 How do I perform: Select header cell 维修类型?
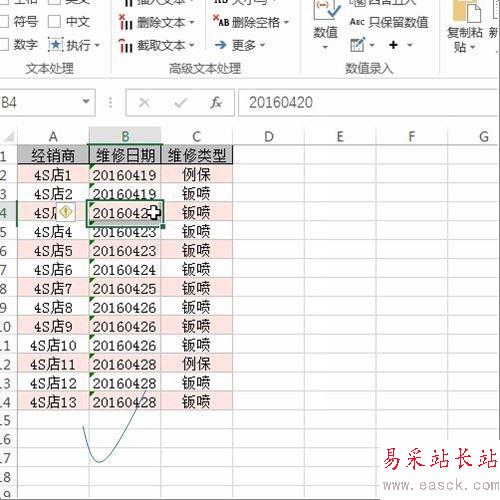tap(197, 155)
